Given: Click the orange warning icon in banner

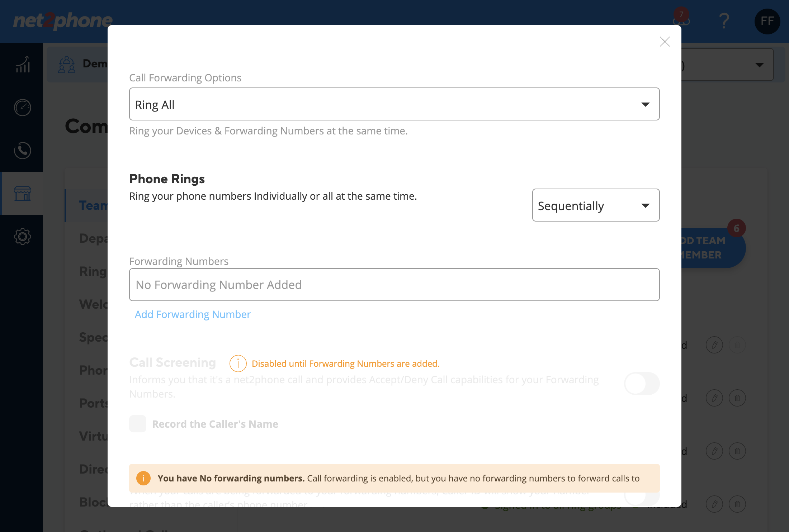Looking at the screenshot, I should [143, 478].
